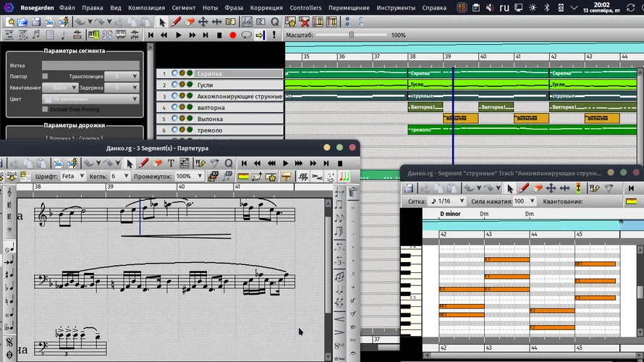Arm record LED on the валторна track
644x362 pixels.
(x=182, y=108)
